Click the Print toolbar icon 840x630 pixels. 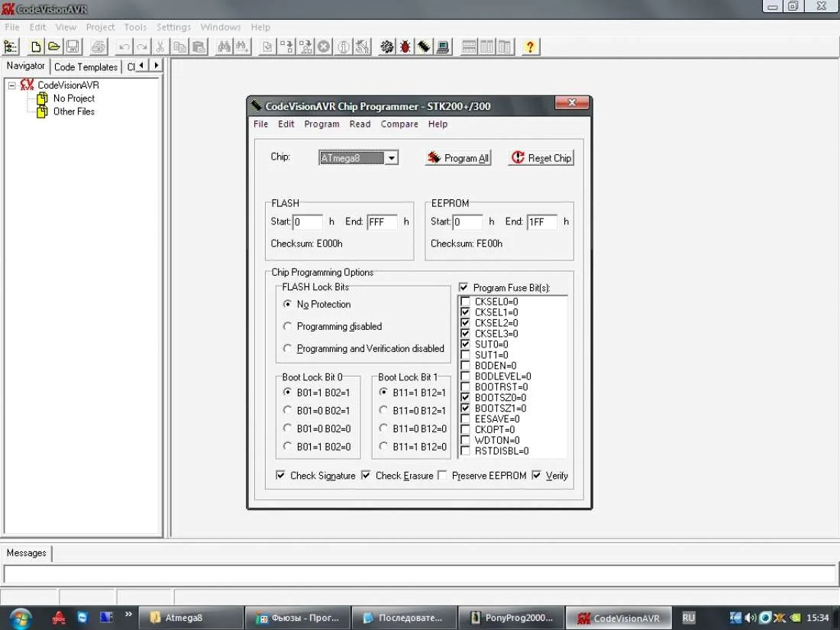(98, 47)
